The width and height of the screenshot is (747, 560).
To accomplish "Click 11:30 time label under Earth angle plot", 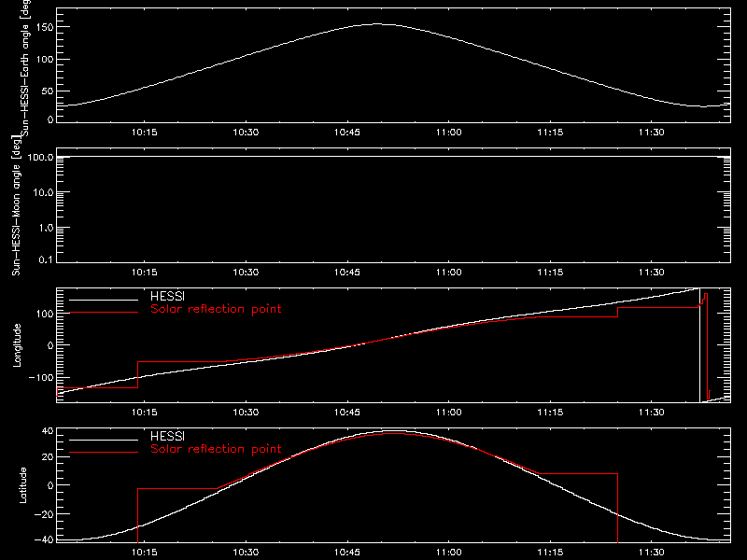I will [x=651, y=133].
